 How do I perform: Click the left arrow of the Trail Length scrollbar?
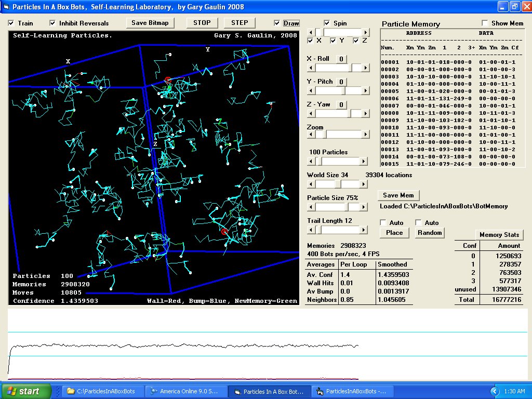[311, 230]
